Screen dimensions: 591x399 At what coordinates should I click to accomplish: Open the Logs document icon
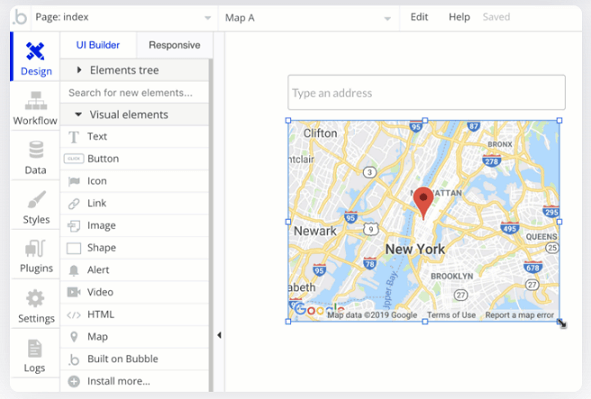(35, 348)
